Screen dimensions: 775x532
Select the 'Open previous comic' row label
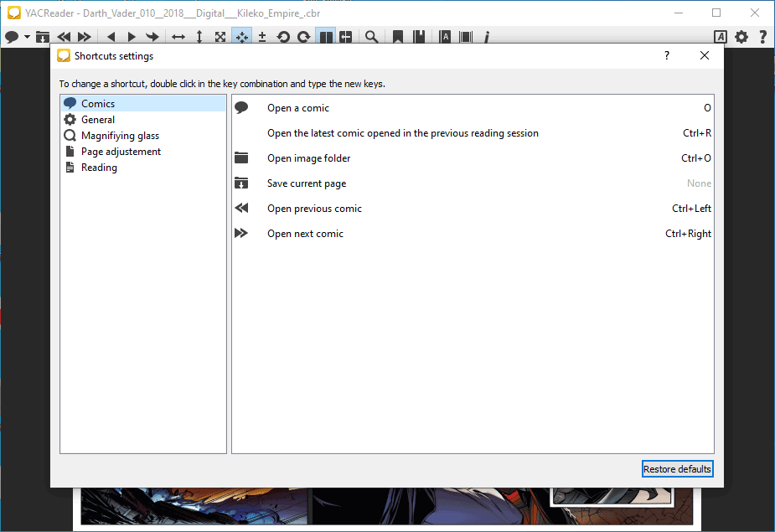point(314,209)
